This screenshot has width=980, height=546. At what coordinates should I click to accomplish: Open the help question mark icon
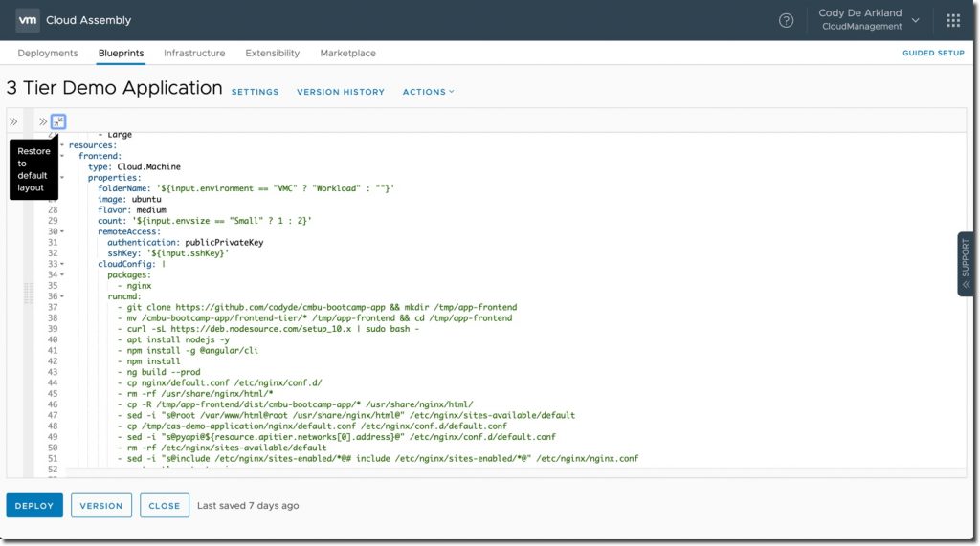click(x=786, y=20)
